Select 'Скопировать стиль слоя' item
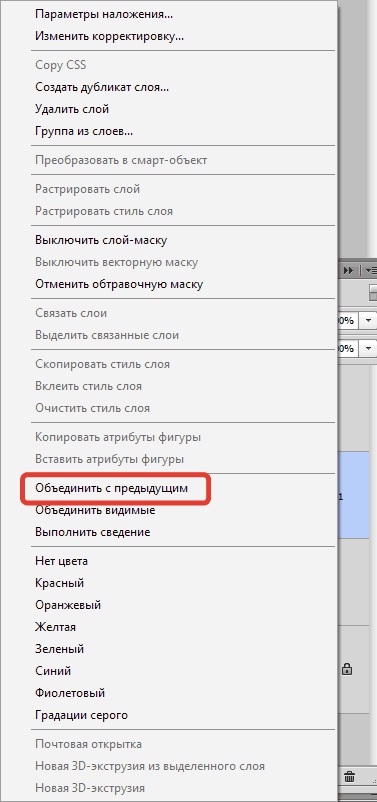 coord(102,364)
